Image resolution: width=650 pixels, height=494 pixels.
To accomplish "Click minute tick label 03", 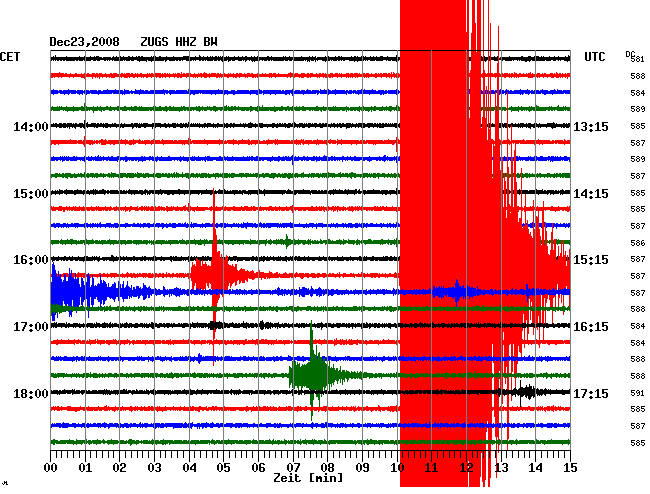I will 154,468.
